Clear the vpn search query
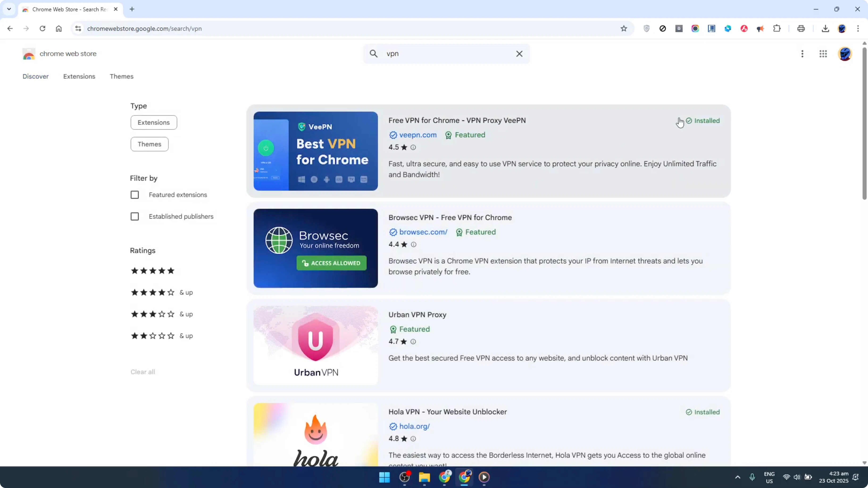Screen dimensions: 868x488 (x=519, y=54)
